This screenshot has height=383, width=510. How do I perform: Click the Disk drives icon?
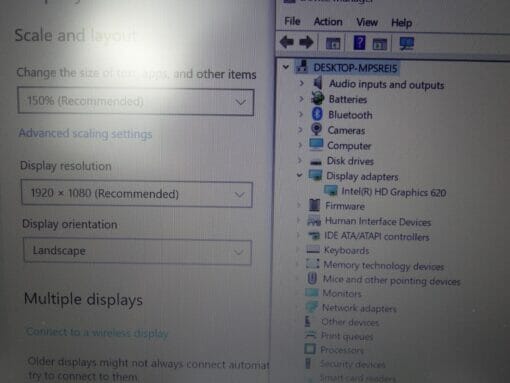click(315, 162)
